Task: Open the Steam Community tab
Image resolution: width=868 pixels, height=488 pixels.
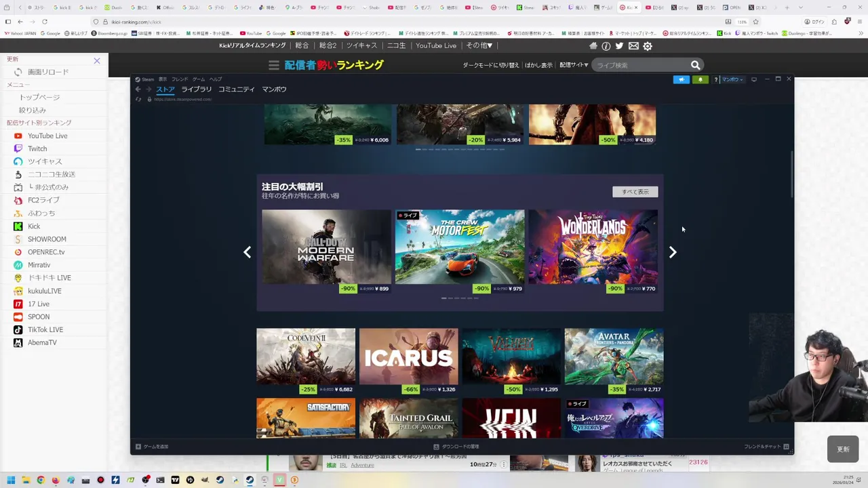Action: click(x=237, y=89)
